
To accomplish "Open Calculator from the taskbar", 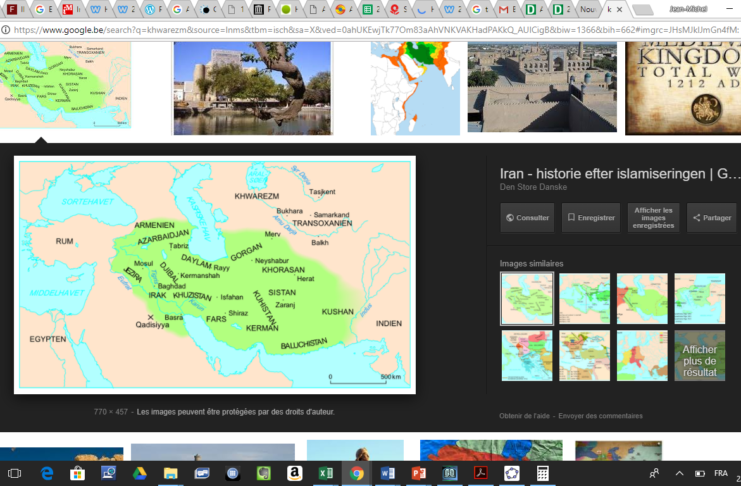I will 543,473.
